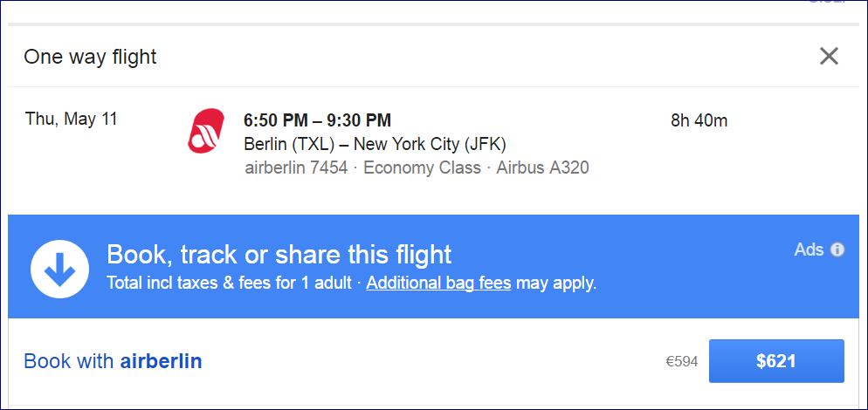Click the "may apply." text after bag fees
Viewport: 868px width, 410px height.
pyautogui.click(x=556, y=284)
